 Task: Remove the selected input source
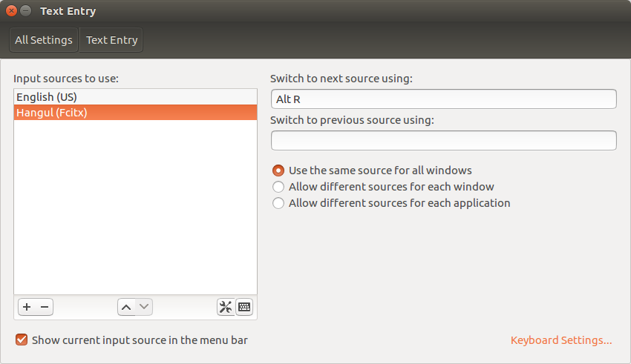pyautogui.click(x=45, y=307)
